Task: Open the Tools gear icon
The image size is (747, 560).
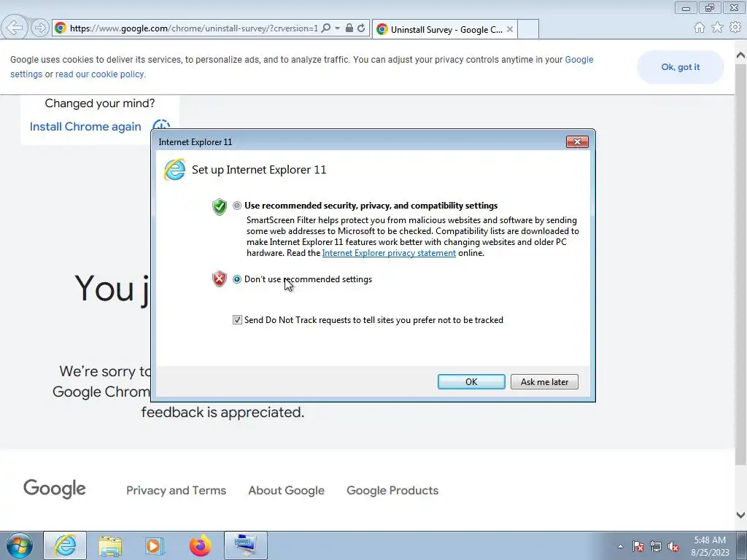Action: tap(735, 28)
